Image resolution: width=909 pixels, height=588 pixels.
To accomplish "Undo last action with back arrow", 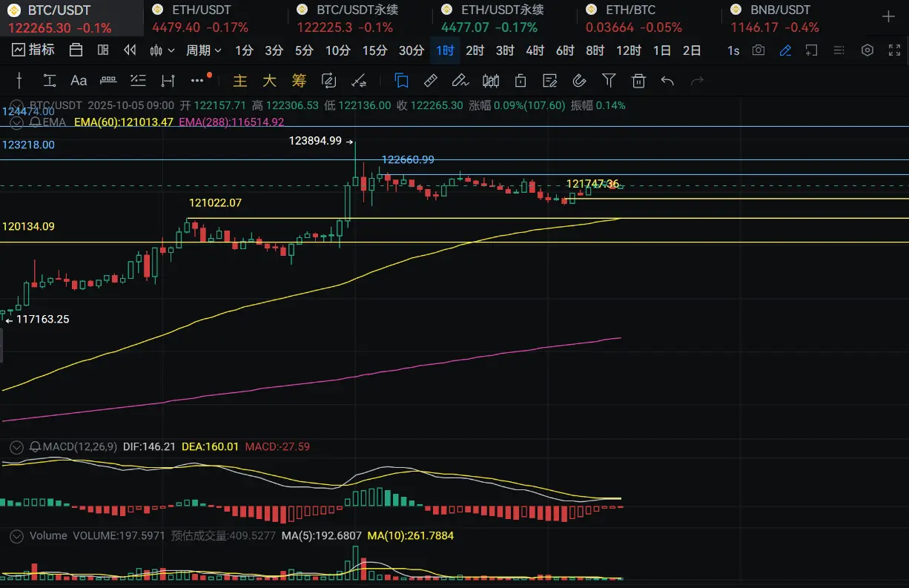I will click(x=667, y=81).
